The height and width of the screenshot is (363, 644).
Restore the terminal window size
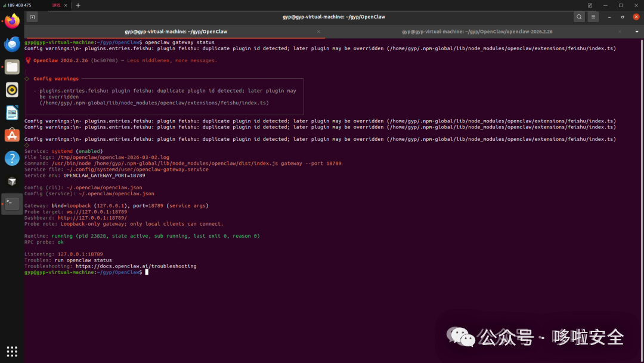623,17
